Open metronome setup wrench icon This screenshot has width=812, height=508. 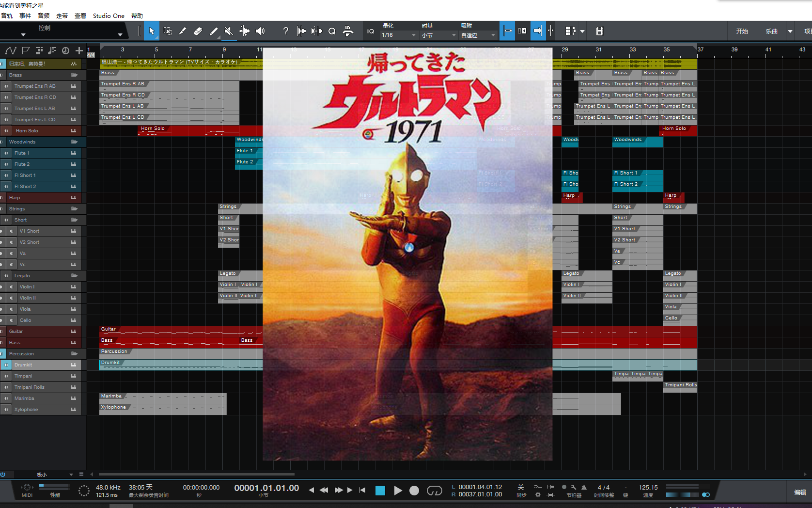[574, 487]
